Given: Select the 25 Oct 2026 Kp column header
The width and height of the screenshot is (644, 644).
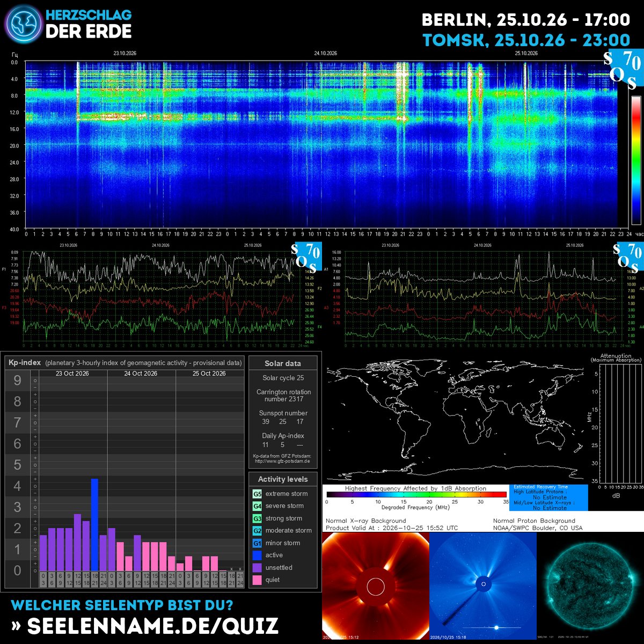Looking at the screenshot, I should pyautogui.click(x=209, y=374).
